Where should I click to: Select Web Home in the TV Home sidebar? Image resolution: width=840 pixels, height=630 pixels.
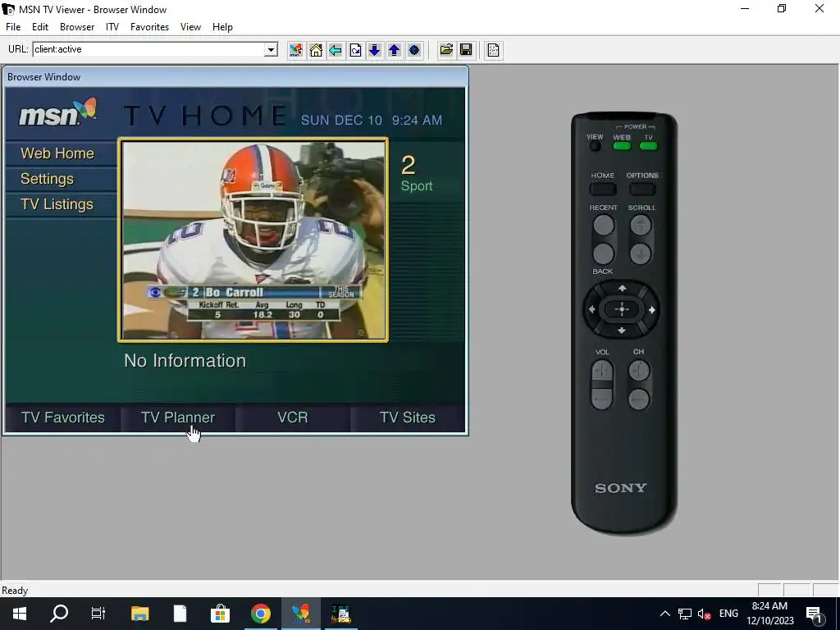coord(57,153)
